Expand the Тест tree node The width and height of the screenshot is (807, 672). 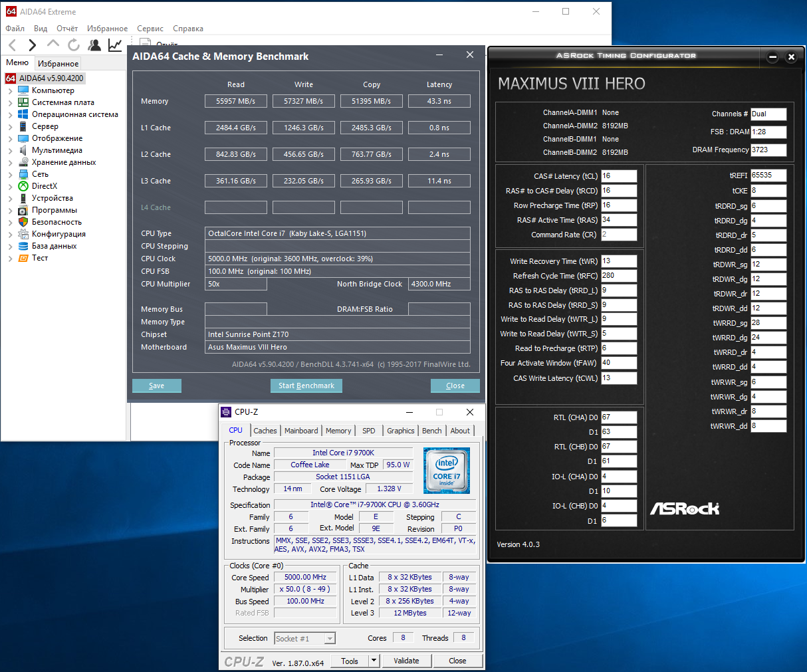(x=11, y=258)
